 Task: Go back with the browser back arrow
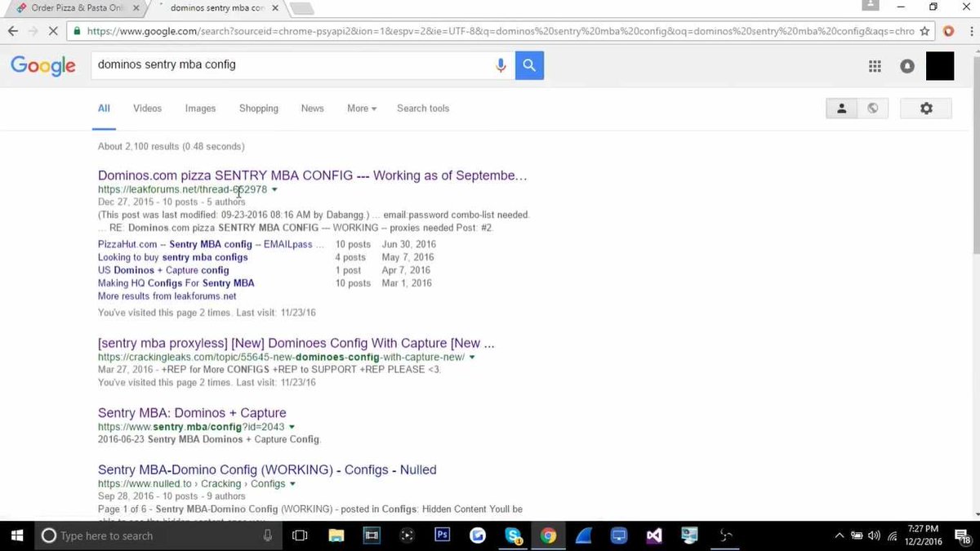coord(13,32)
